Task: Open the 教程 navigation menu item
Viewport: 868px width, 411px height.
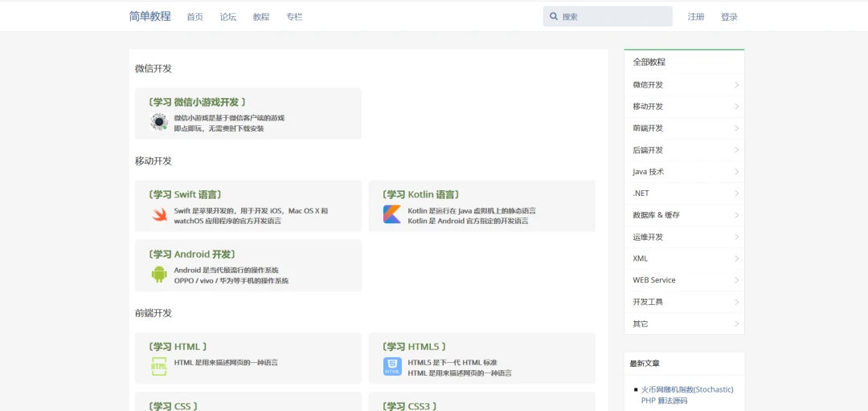Action: click(261, 17)
